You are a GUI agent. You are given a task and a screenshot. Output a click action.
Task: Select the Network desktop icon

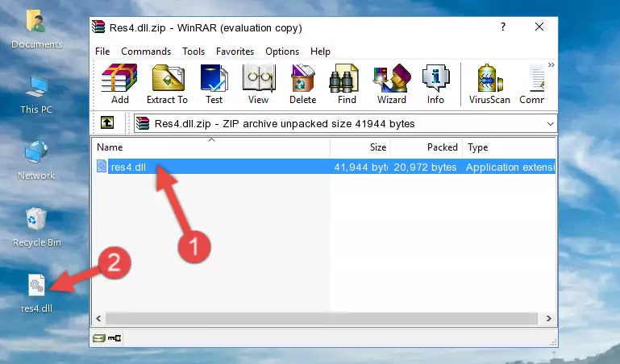tap(36, 161)
